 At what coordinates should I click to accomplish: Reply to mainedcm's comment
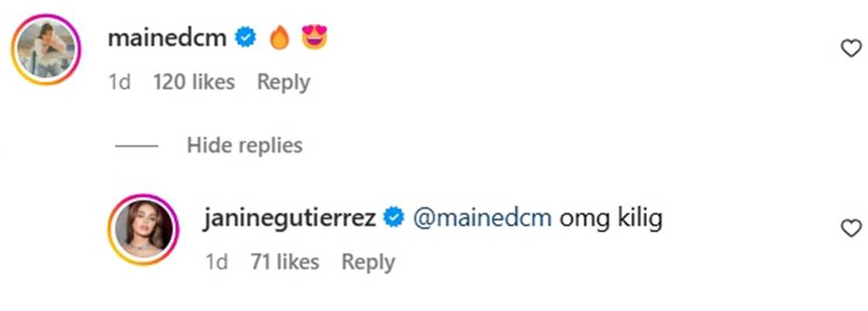point(284,82)
